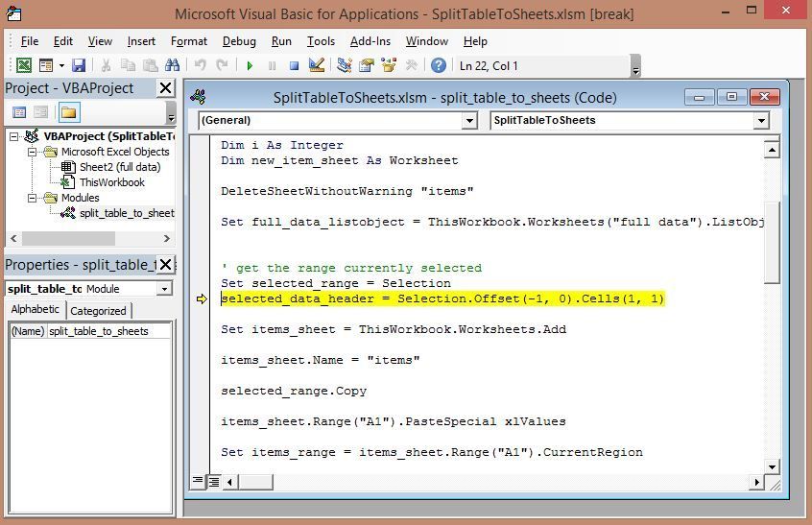Image resolution: width=812 pixels, height=525 pixels.
Task: Stop execution with the Reset square icon
Action: (x=294, y=66)
